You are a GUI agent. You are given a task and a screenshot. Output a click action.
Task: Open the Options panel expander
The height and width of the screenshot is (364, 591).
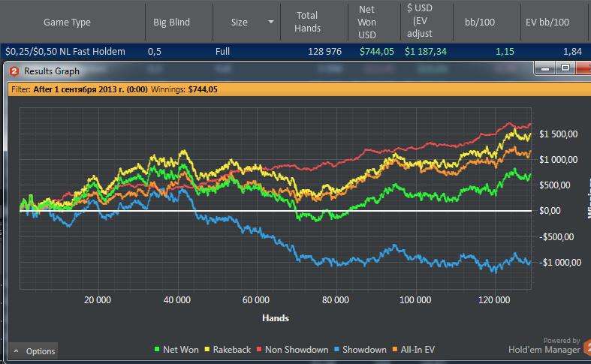(33, 351)
